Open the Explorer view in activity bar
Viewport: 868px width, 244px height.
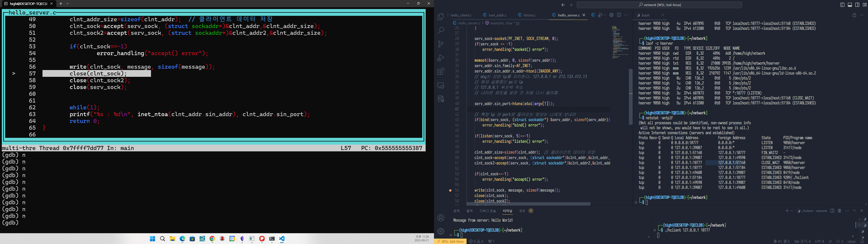click(x=440, y=17)
